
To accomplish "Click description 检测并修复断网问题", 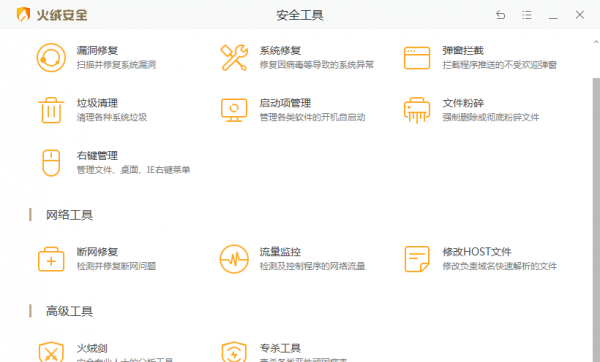I will coord(116,266).
